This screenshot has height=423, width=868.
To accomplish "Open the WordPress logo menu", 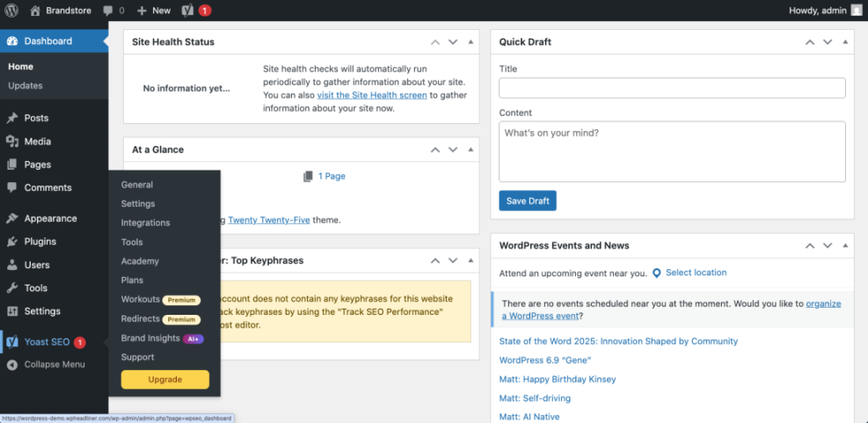I will coord(11,10).
